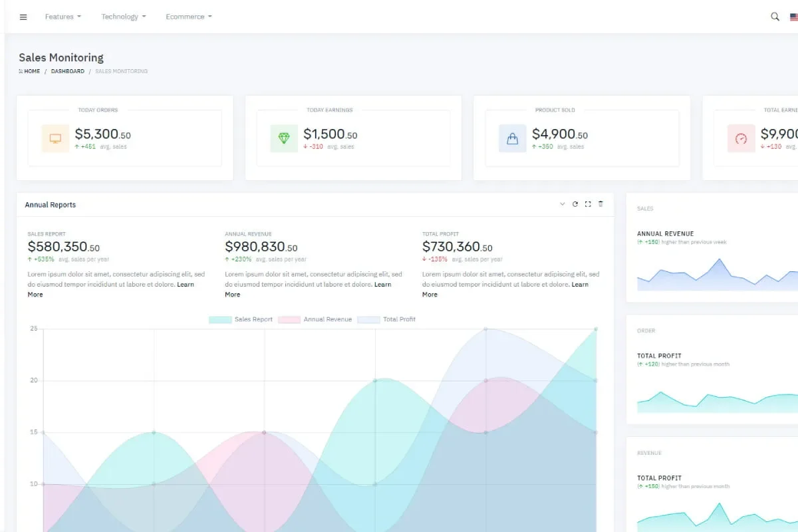This screenshot has height=532, width=798.
Task: Click the Sales Monitoring breadcrumb text
Action: pos(122,71)
